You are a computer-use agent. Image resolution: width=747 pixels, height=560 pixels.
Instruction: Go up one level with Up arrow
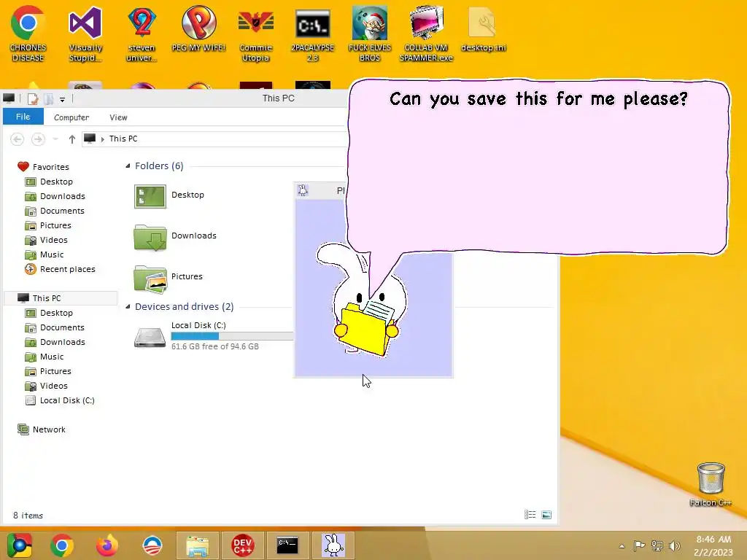coord(72,139)
